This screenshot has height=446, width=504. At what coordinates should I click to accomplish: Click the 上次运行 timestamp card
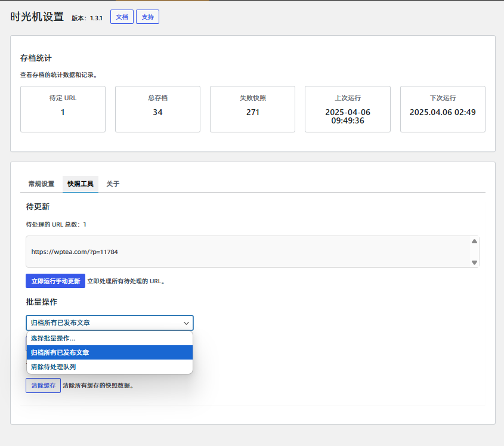[x=347, y=109]
